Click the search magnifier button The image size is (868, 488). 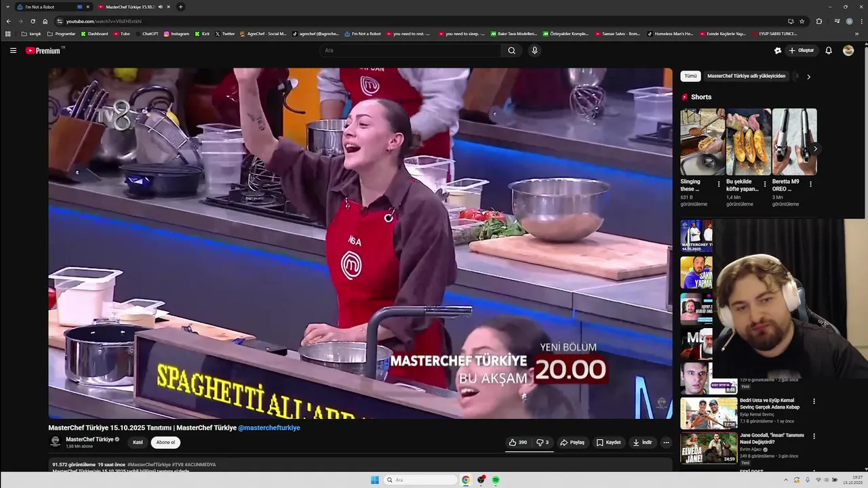[511, 50]
